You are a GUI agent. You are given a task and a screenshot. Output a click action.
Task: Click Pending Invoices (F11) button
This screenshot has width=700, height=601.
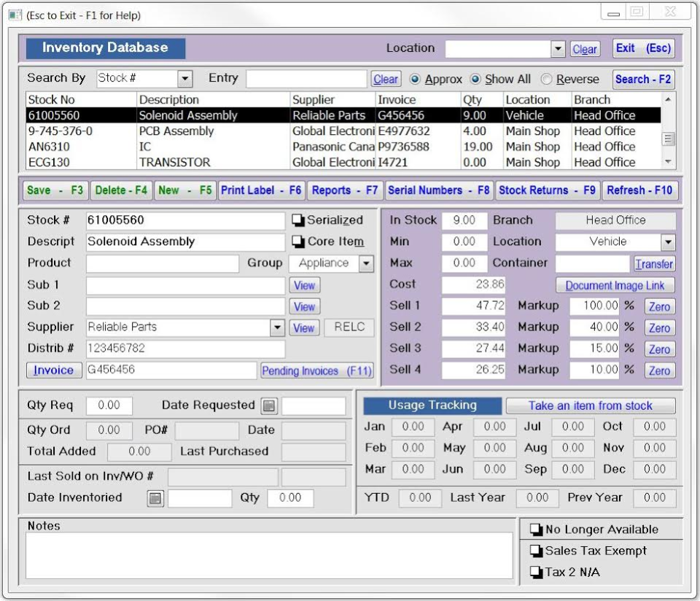[x=316, y=371]
